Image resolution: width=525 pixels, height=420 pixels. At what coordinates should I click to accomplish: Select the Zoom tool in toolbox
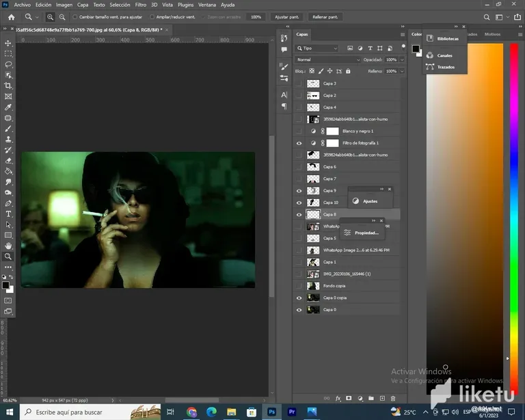8,257
